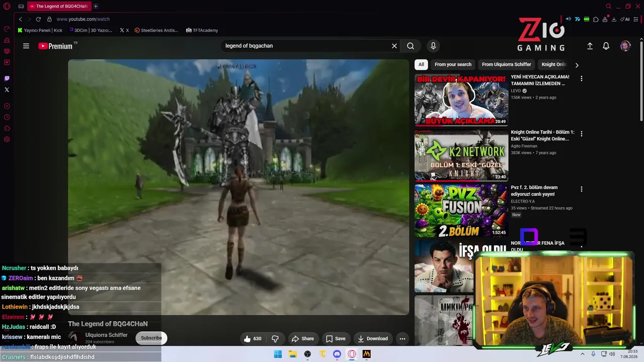This screenshot has width=644, height=362.
Task: Open options for Pvz Fusion suggestion
Action: (582, 189)
